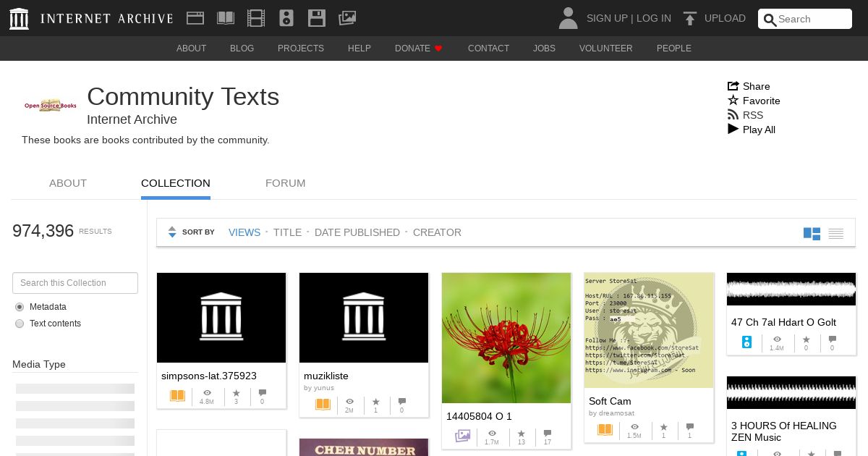
Task: Click the Media Type facet heading
Action: [x=39, y=364]
